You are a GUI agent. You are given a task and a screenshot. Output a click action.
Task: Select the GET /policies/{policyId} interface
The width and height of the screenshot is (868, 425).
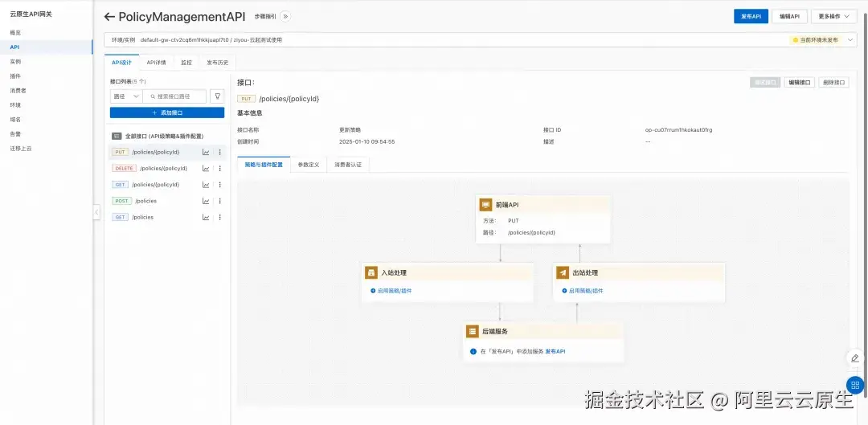tap(167, 184)
